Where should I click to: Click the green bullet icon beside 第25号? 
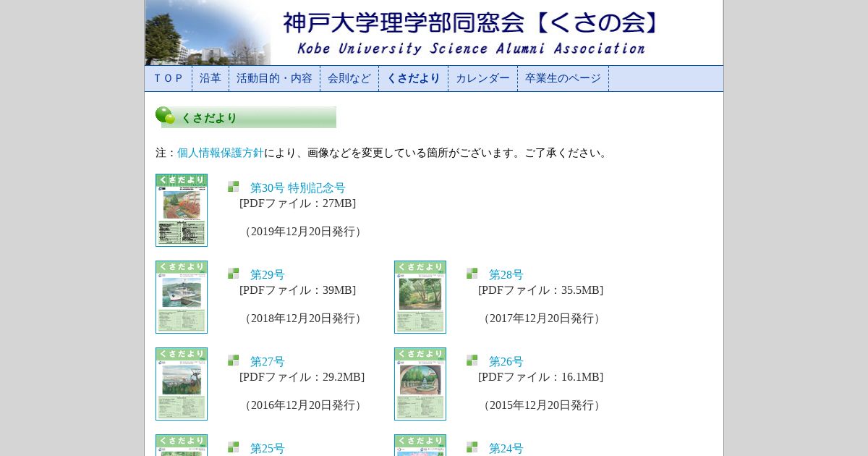click(x=233, y=447)
